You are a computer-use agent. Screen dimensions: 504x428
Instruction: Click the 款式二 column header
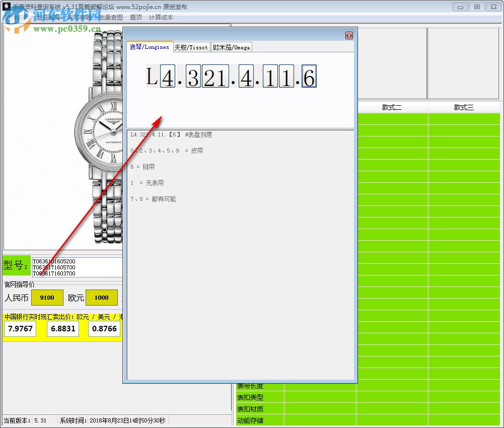coord(392,107)
